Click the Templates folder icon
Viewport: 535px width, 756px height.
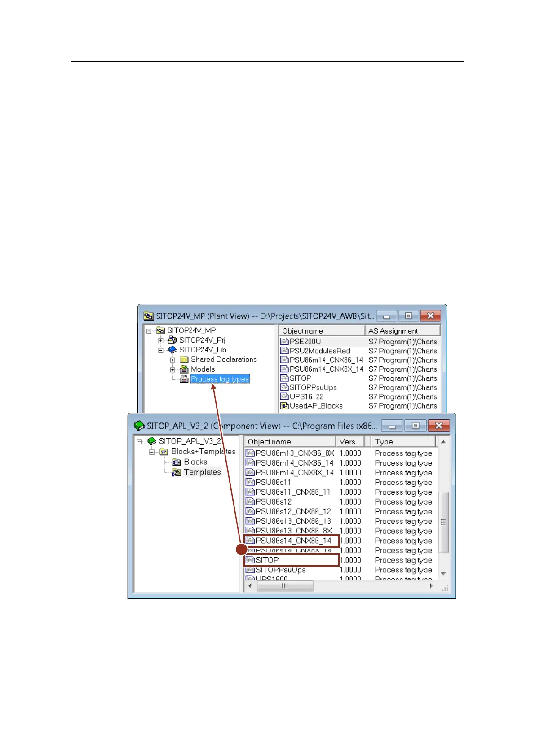[x=177, y=472]
